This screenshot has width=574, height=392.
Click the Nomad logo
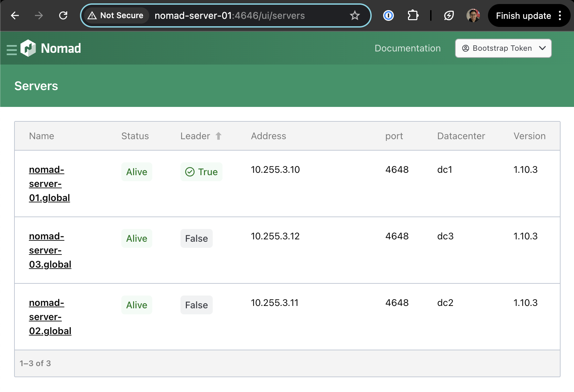[29, 48]
